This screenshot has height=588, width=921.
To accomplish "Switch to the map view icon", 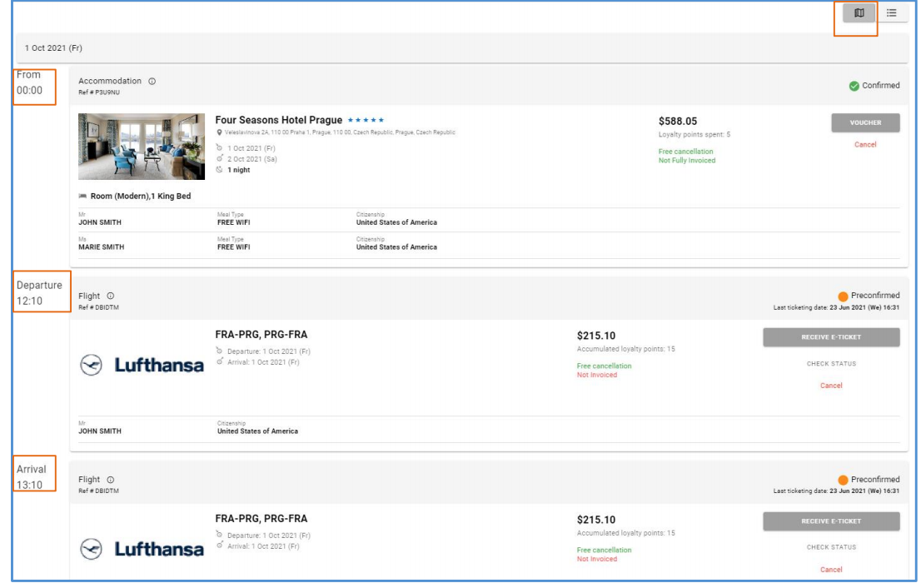I will [x=858, y=13].
